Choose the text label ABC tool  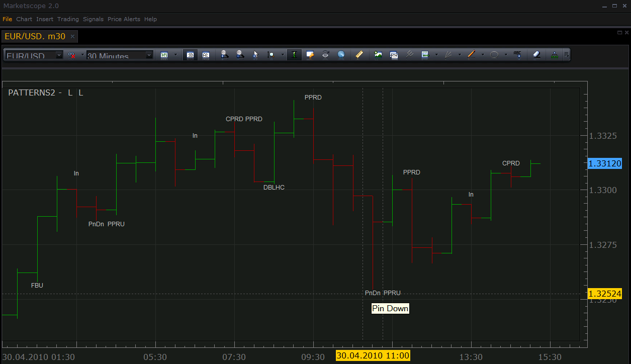(518, 55)
